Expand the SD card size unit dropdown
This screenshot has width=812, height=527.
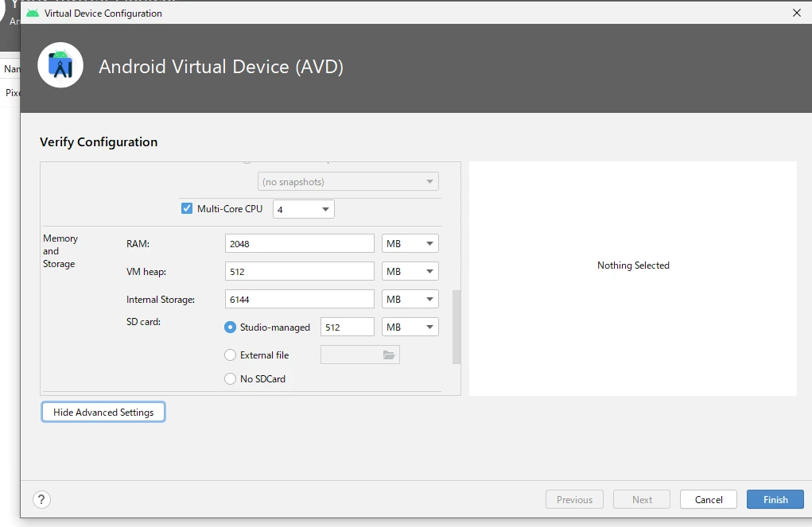coord(410,327)
